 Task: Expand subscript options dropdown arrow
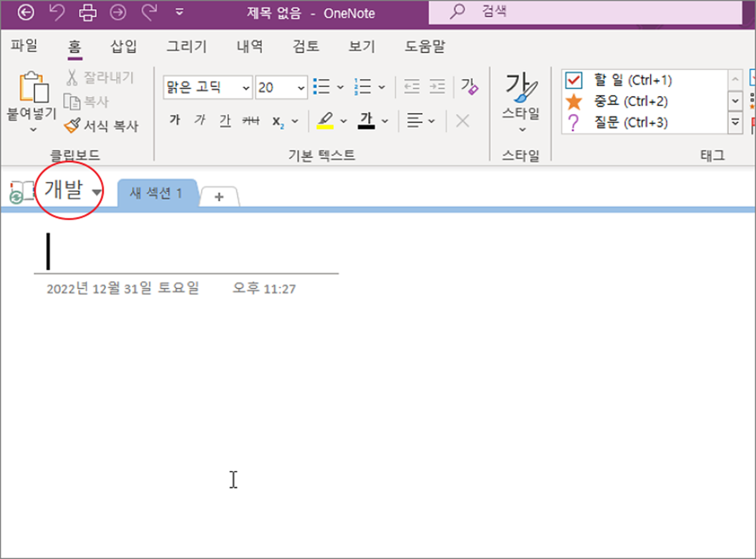[x=295, y=121]
